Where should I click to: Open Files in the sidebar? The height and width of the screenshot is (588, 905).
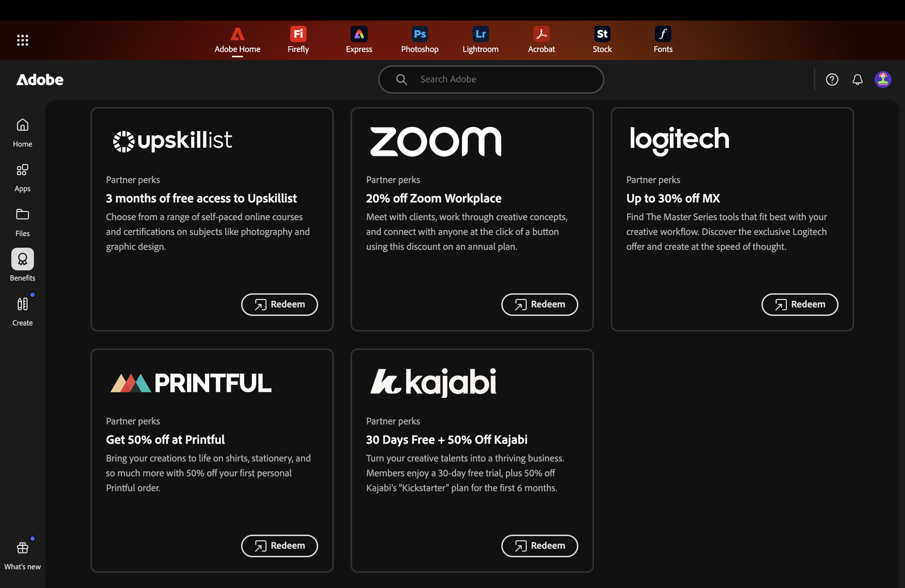tap(22, 222)
